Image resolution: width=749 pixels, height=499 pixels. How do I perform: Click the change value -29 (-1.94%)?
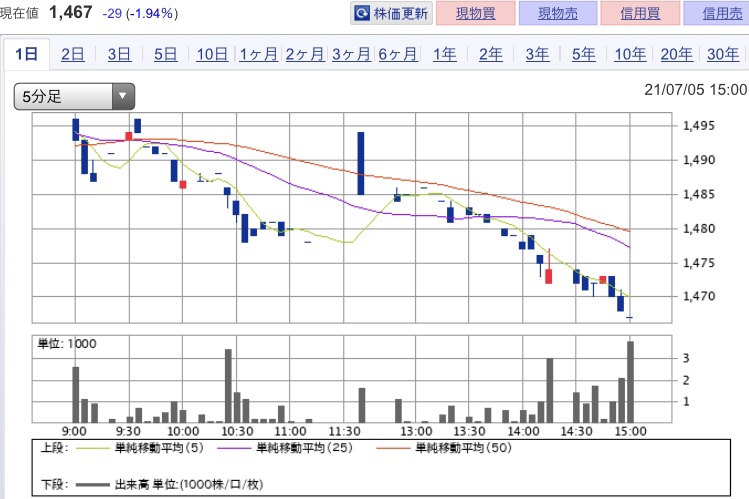140,13
